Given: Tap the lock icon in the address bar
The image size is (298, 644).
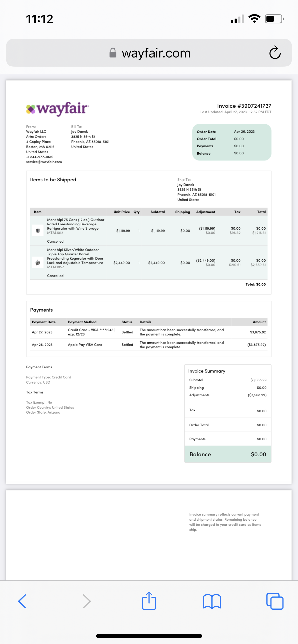Looking at the screenshot, I should pyautogui.click(x=113, y=53).
